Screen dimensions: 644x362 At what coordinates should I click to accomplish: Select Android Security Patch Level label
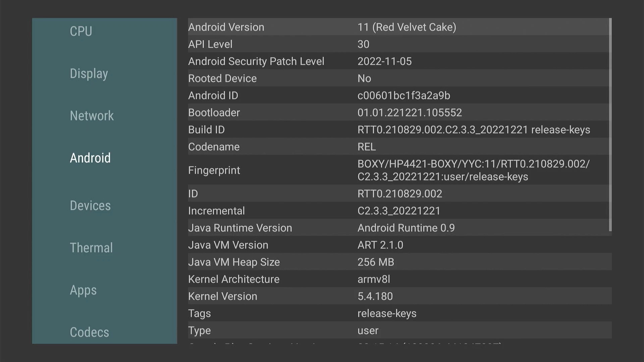click(x=256, y=61)
